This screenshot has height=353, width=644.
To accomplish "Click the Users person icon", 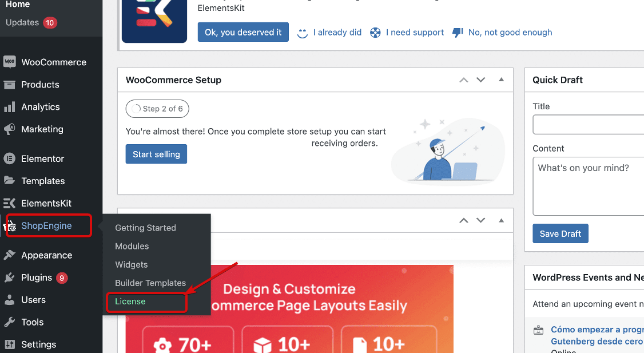I will [x=10, y=300].
